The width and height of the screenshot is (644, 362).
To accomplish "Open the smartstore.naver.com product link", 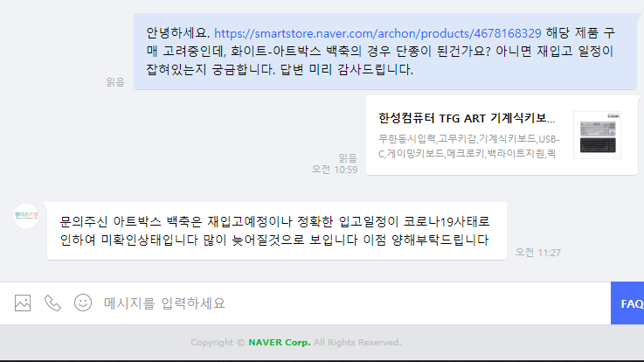I will coord(377,33).
